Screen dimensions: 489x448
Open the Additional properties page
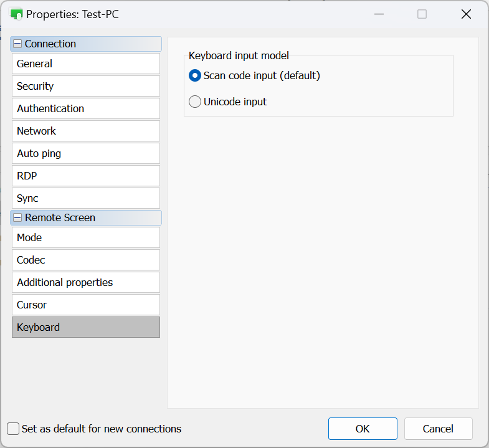(x=86, y=282)
